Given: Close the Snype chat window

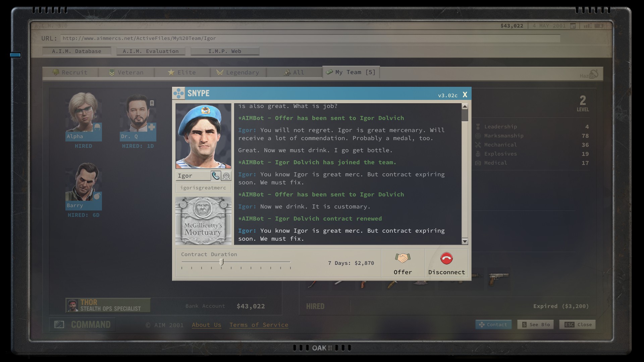Looking at the screenshot, I should (465, 95).
